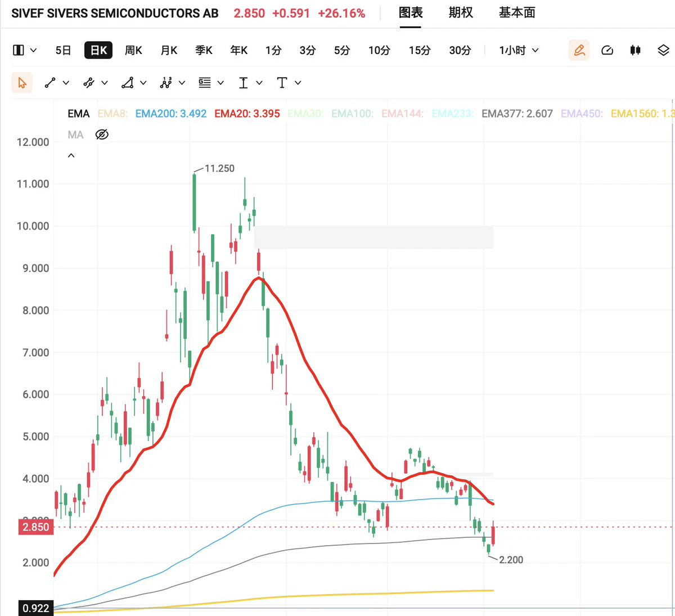Select the 5日 timeframe
675x616 pixels.
[63, 50]
